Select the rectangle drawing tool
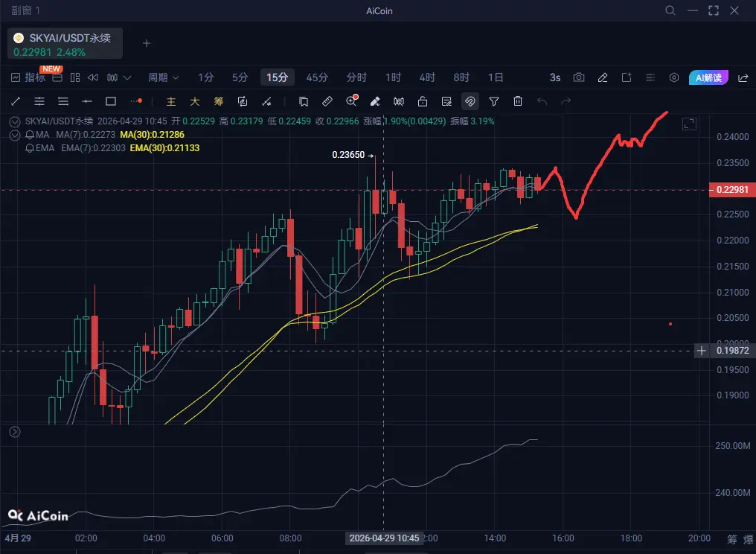The width and height of the screenshot is (756, 554). pos(111,101)
